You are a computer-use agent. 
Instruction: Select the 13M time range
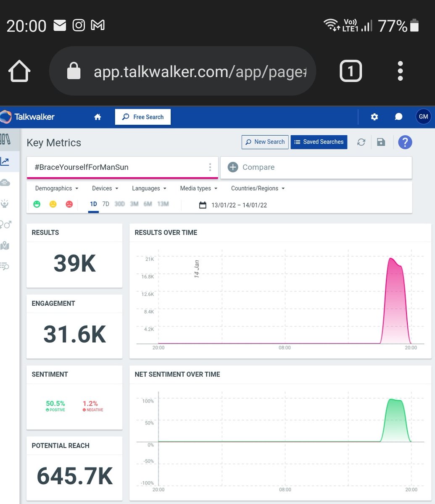pos(163,204)
